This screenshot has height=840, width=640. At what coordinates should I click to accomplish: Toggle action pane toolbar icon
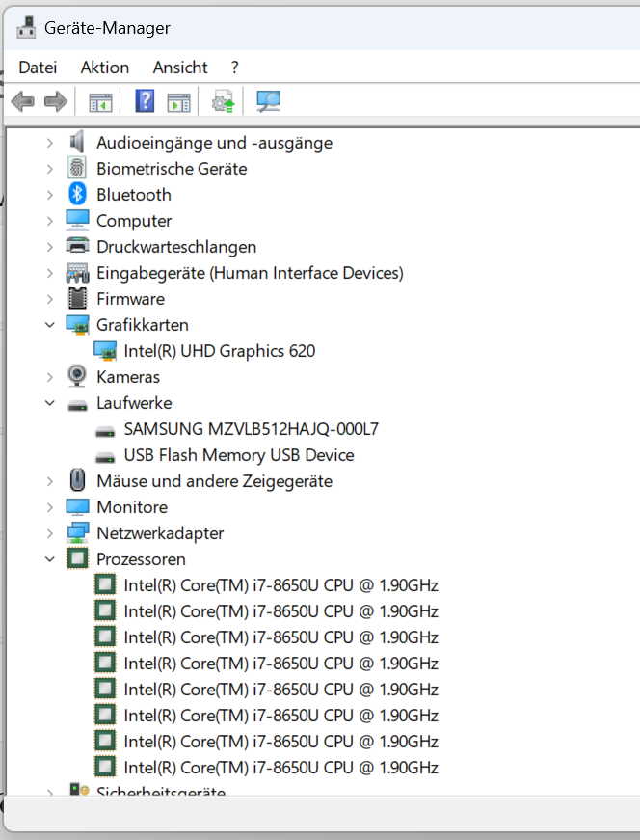coord(178,101)
